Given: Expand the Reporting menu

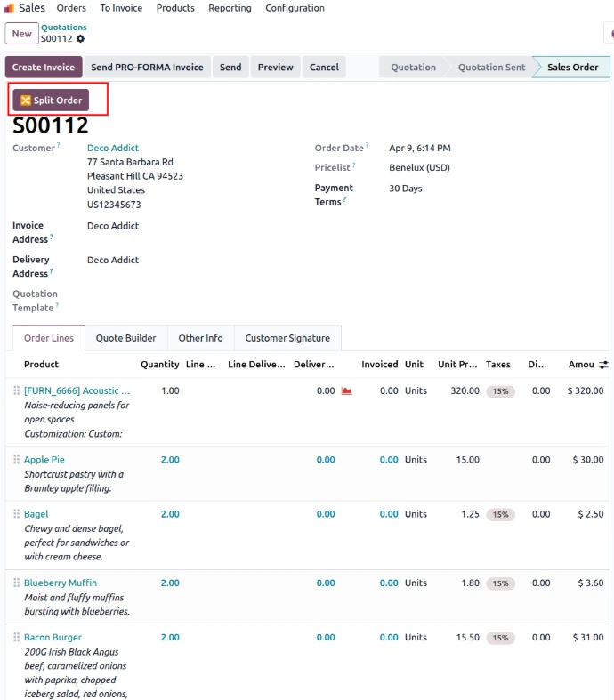Looking at the screenshot, I should [x=230, y=8].
